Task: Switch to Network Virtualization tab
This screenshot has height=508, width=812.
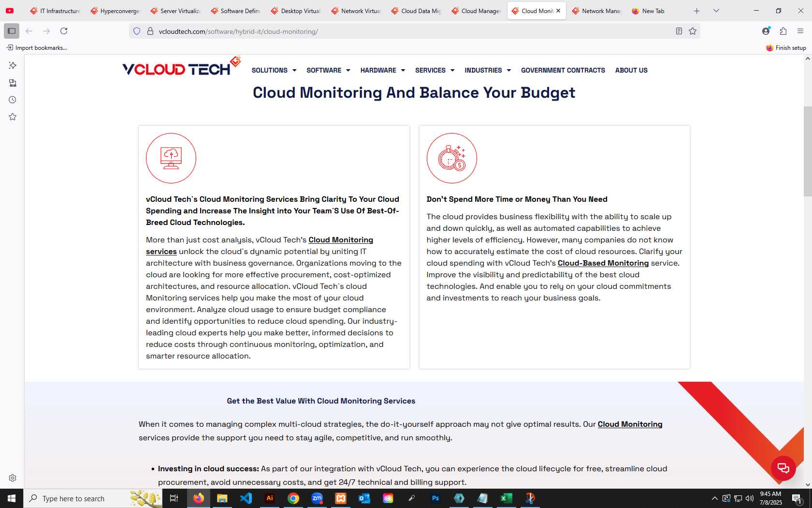Action: click(x=356, y=11)
